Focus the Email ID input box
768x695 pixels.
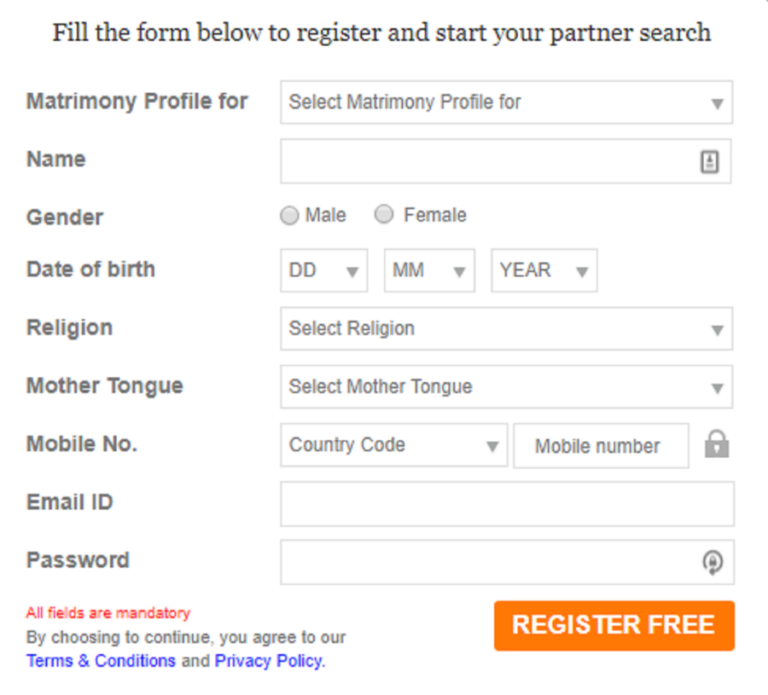coord(506,504)
